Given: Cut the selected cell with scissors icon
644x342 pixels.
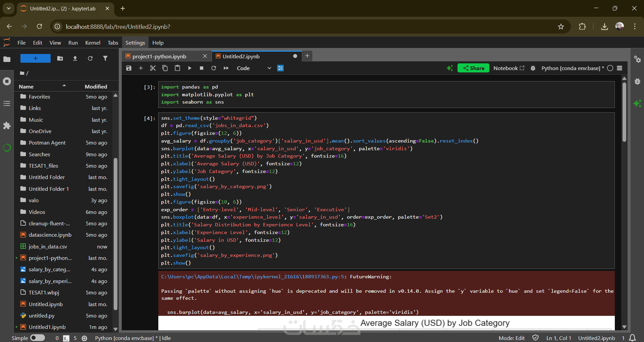Looking at the screenshot, I should pyautogui.click(x=153, y=68).
